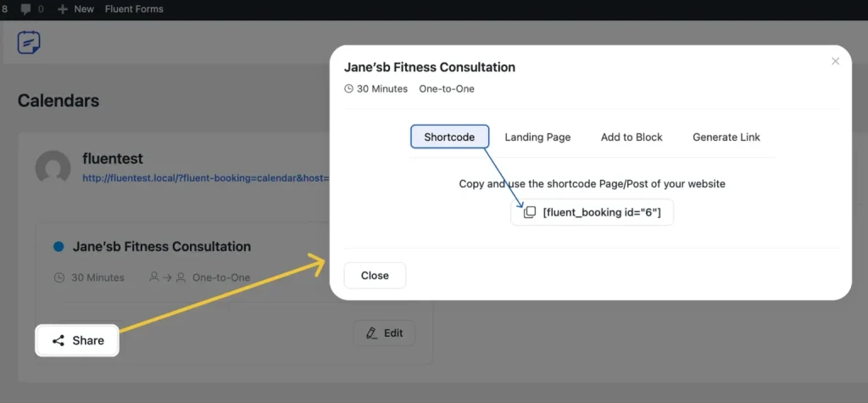Image resolution: width=868 pixels, height=403 pixels.
Task: Select the Shortcode tab
Action: click(449, 137)
